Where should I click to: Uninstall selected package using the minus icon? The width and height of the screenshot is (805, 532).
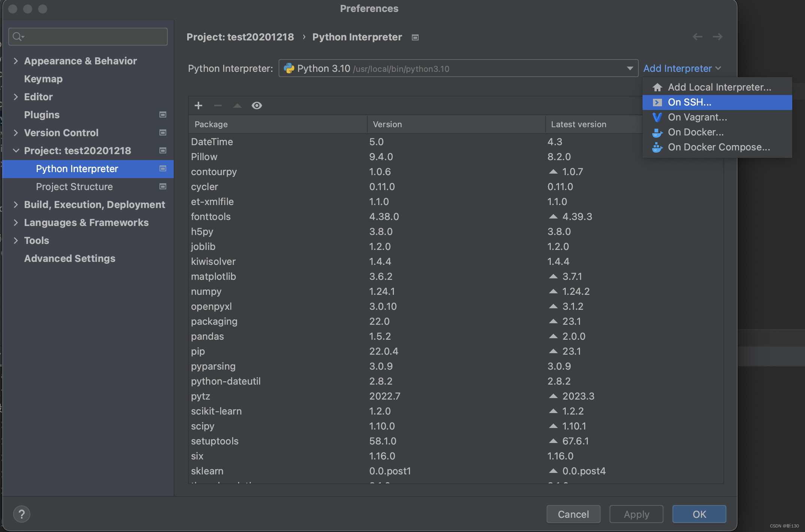(218, 106)
